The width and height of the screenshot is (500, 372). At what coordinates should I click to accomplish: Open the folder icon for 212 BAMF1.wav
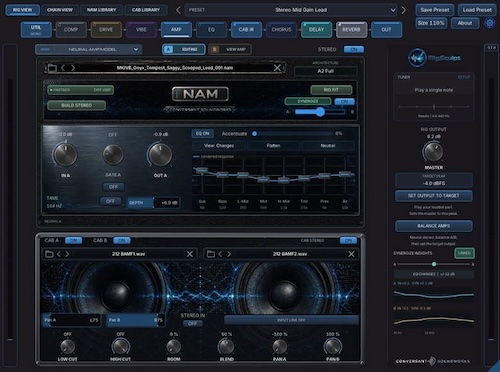point(49,254)
